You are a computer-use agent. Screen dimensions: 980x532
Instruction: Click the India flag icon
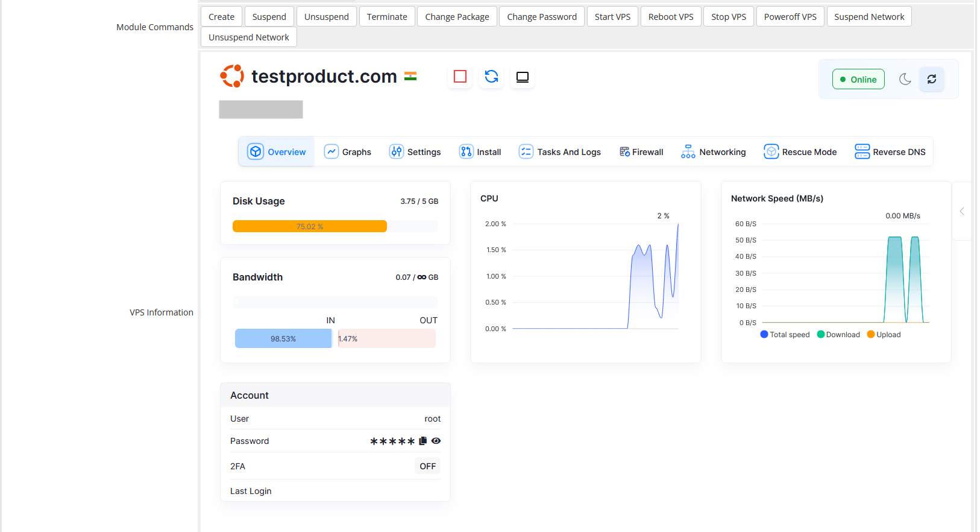[410, 76]
